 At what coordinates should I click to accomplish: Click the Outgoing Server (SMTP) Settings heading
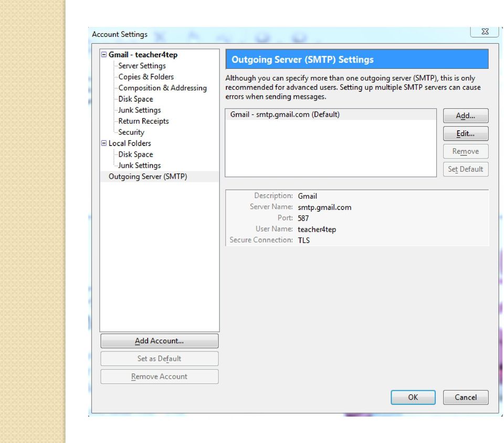click(302, 59)
